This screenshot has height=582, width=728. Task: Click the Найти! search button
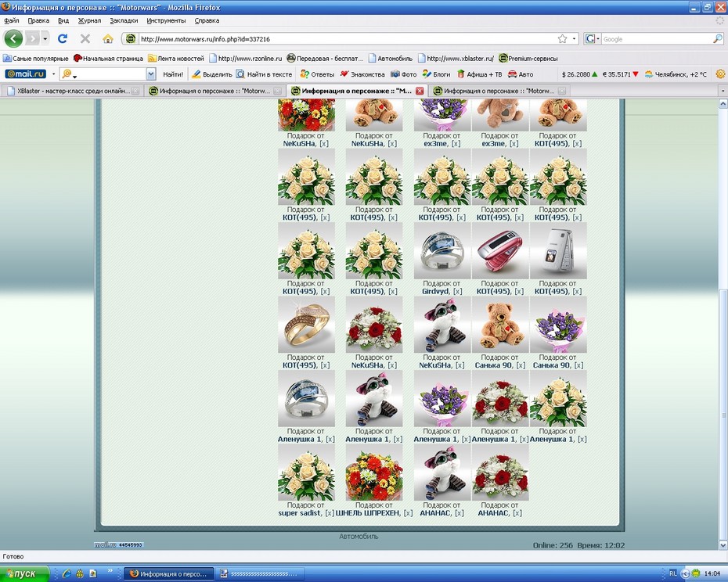[x=173, y=74]
